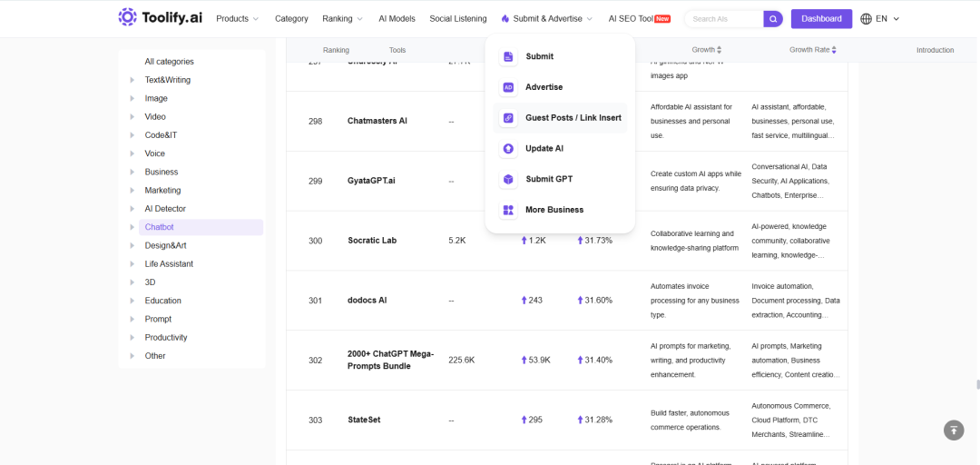This screenshot has width=980, height=465.
Task: Expand the Code&IT category arrow
Action: point(132,135)
